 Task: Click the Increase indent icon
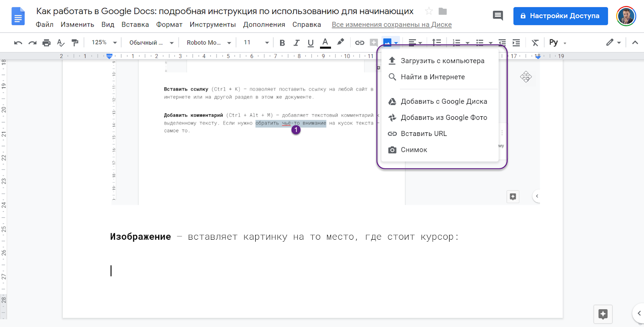(516, 43)
